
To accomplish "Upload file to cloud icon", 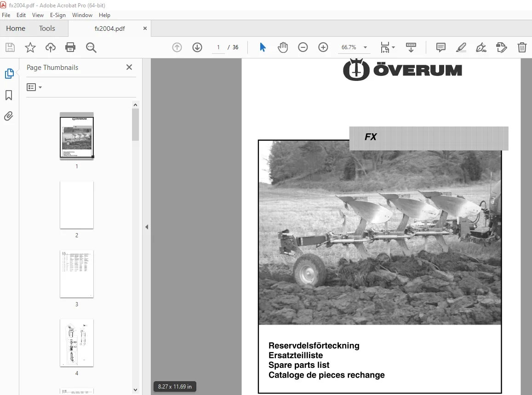I will click(51, 47).
